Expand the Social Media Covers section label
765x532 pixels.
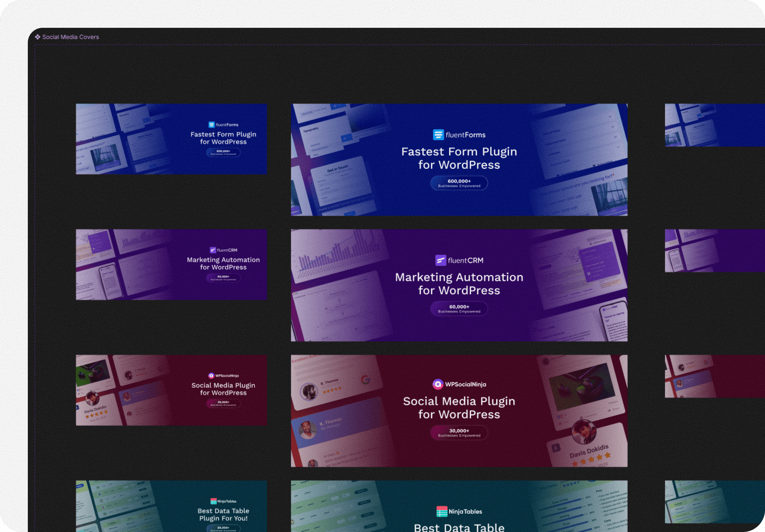[71, 37]
